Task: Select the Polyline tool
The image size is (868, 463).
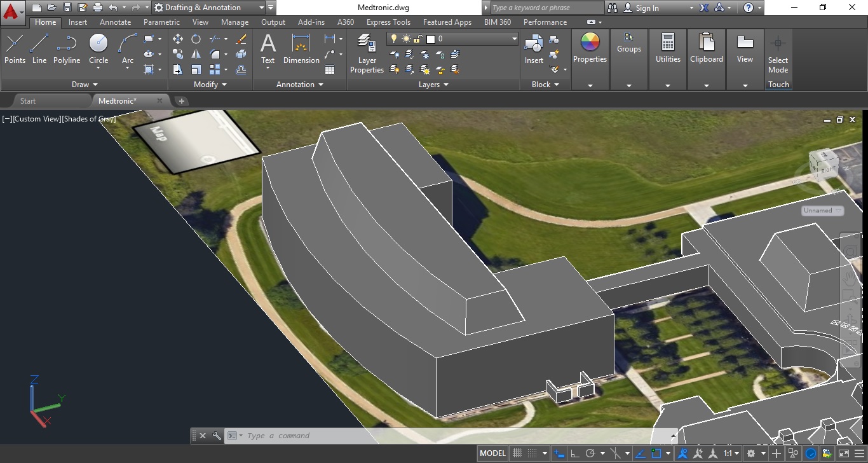Action: click(x=67, y=49)
